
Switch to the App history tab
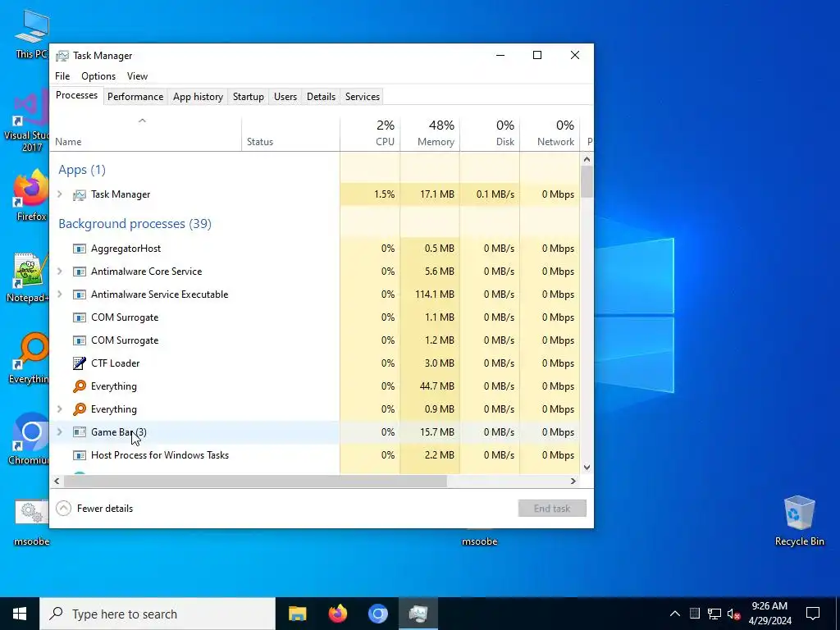pos(198,97)
